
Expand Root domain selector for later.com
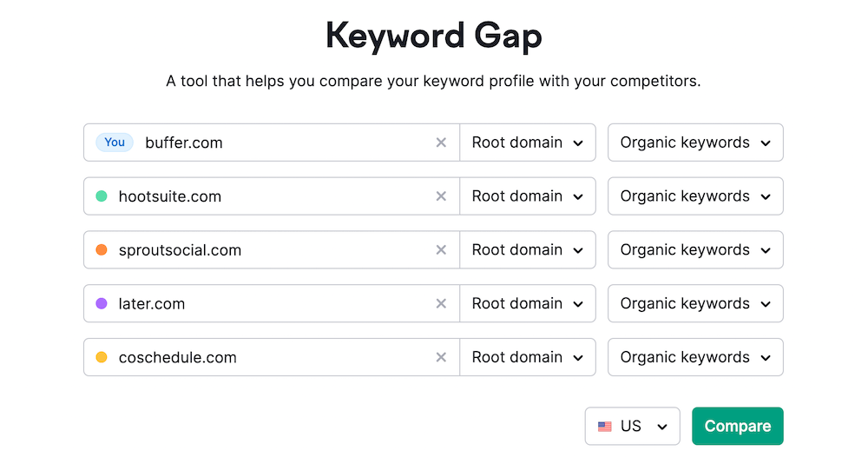[528, 304]
